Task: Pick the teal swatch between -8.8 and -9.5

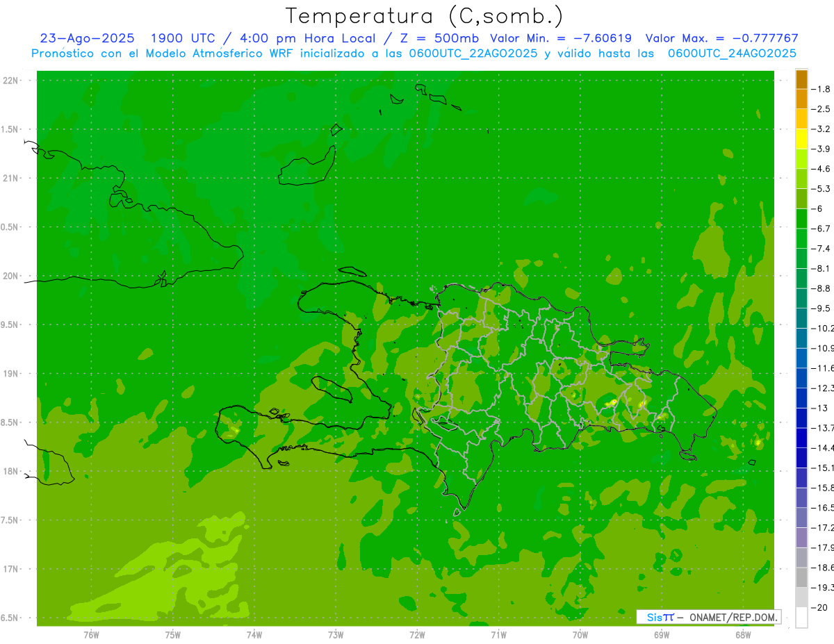Action: point(801,299)
